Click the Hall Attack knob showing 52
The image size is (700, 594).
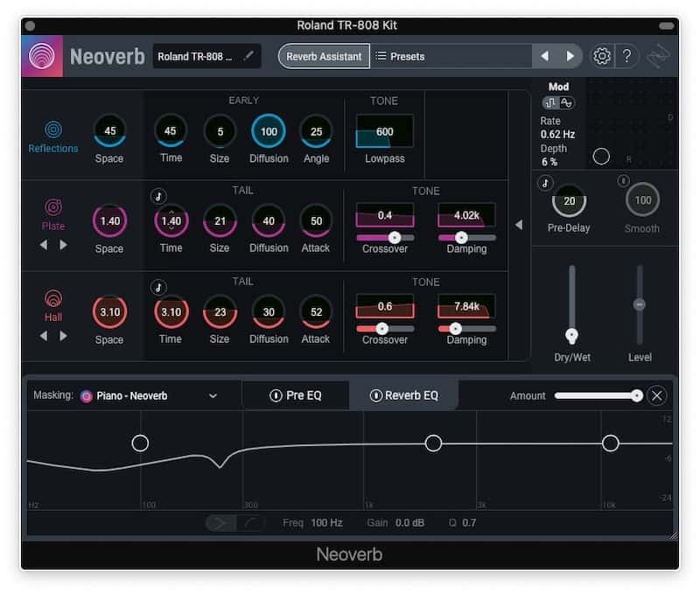coord(316,312)
